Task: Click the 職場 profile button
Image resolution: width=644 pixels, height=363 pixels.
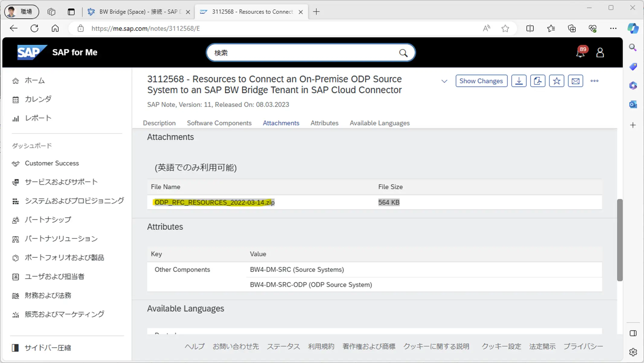Action: [x=22, y=12]
